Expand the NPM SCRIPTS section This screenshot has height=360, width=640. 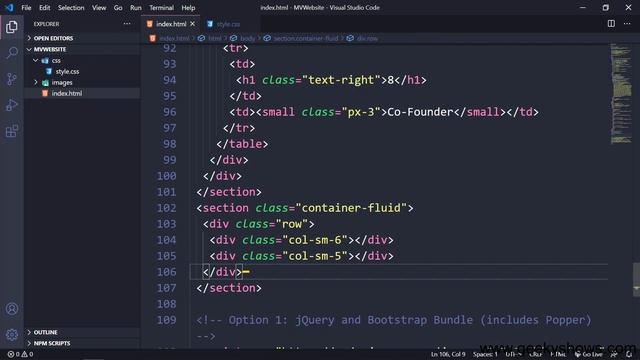[52, 343]
